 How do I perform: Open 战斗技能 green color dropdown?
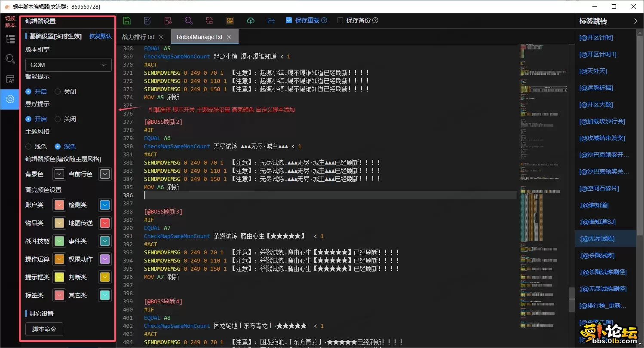point(59,241)
